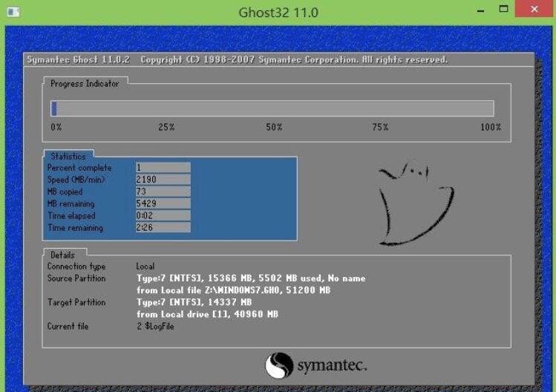The image size is (556, 392).
Task: Click the 50% marker under progress bar
Action: pyautogui.click(x=274, y=127)
